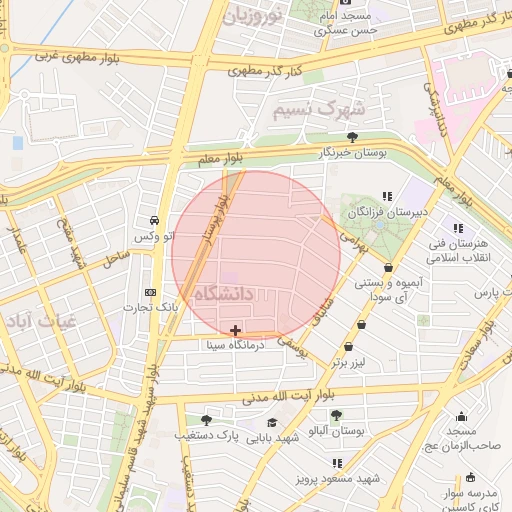Click the نوروزیان neighborhood label

tap(252, 16)
